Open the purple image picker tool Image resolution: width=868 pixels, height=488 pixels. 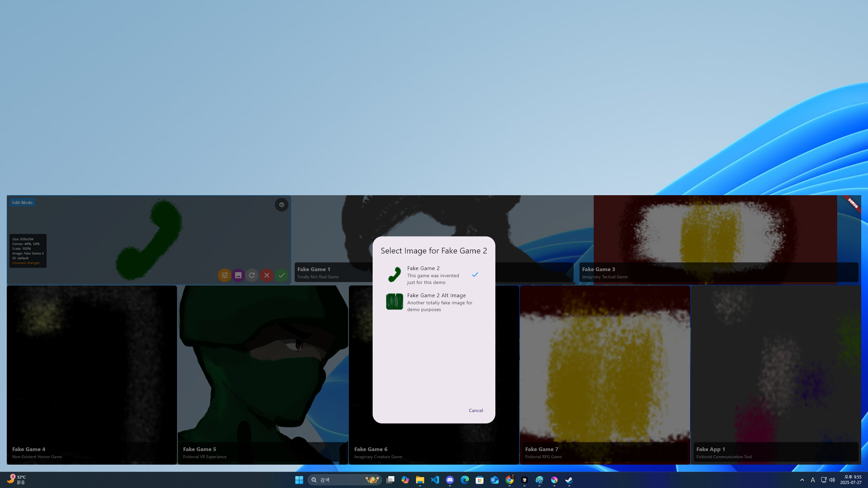coord(238,275)
